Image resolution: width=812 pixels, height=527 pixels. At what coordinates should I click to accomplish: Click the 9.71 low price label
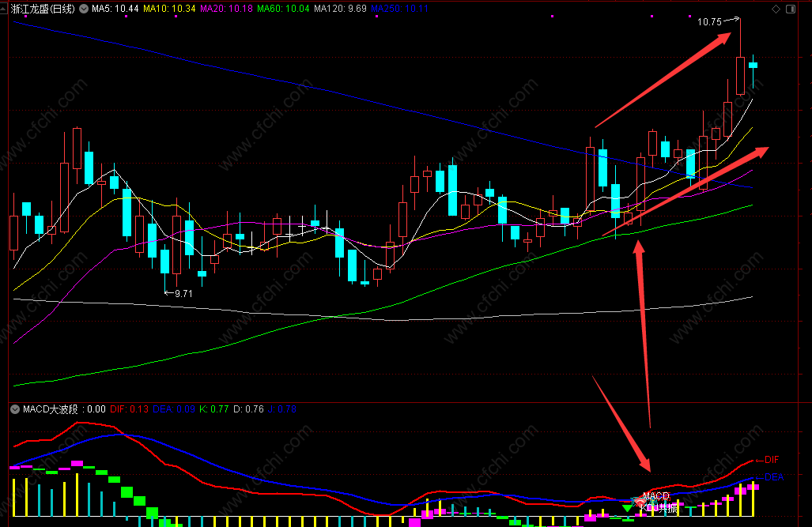point(184,294)
